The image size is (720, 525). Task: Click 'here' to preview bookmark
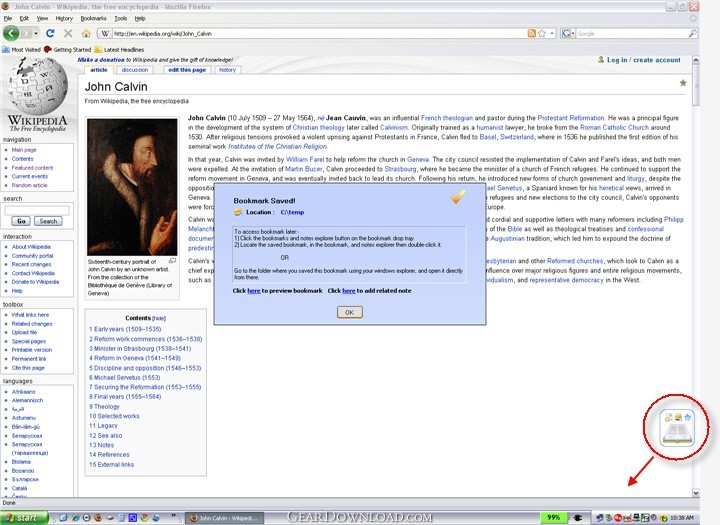(254, 291)
